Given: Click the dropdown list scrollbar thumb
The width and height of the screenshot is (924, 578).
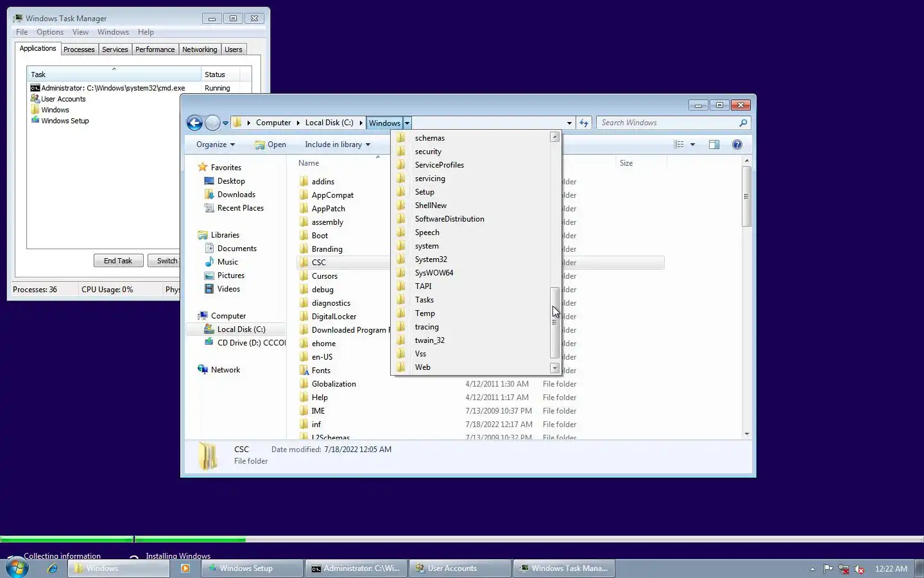Looking at the screenshot, I should [x=555, y=322].
